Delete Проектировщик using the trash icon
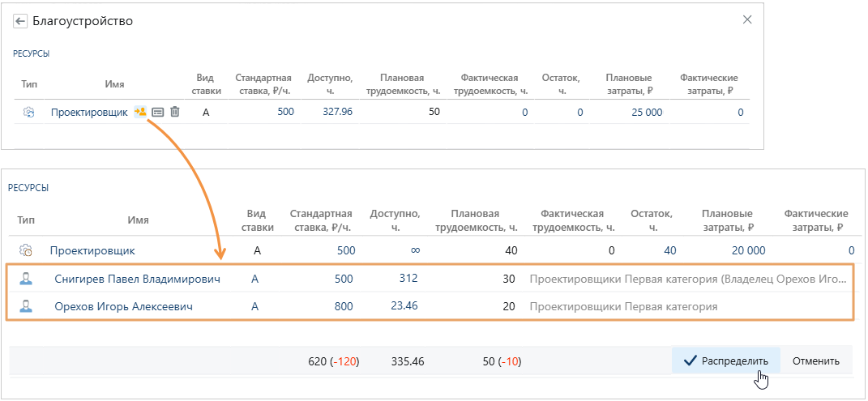The width and height of the screenshot is (868, 401). coord(174,113)
